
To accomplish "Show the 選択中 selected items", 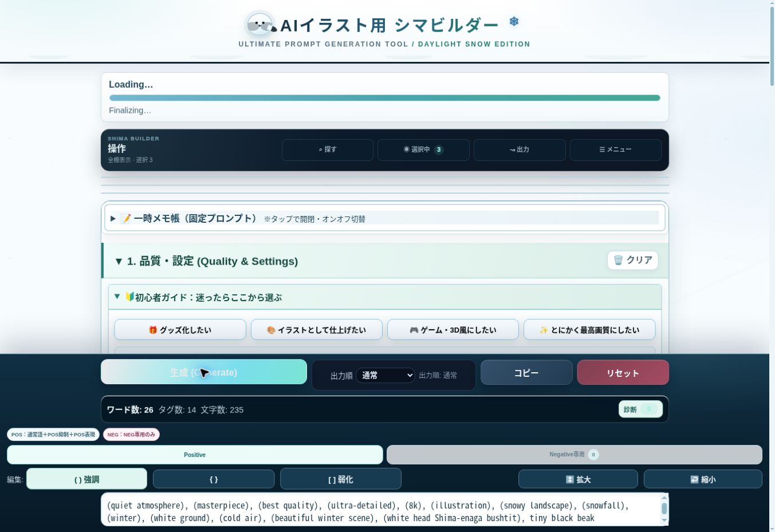I will [x=423, y=149].
